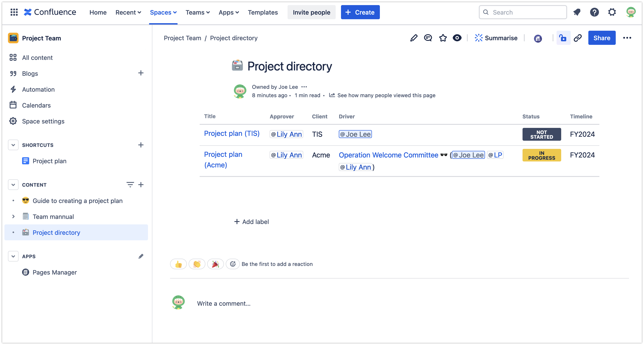Copy page link icon
The width and height of the screenshot is (644, 345).
coord(578,38)
